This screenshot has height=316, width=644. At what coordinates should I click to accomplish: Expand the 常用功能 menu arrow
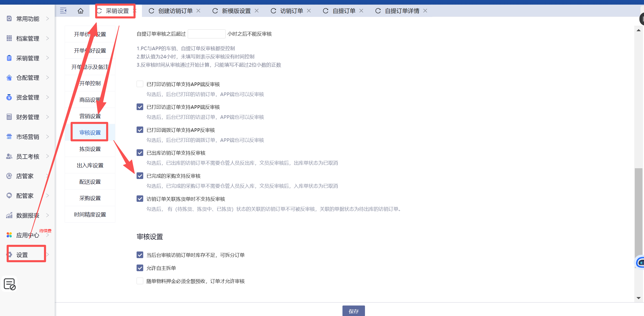coord(48,18)
